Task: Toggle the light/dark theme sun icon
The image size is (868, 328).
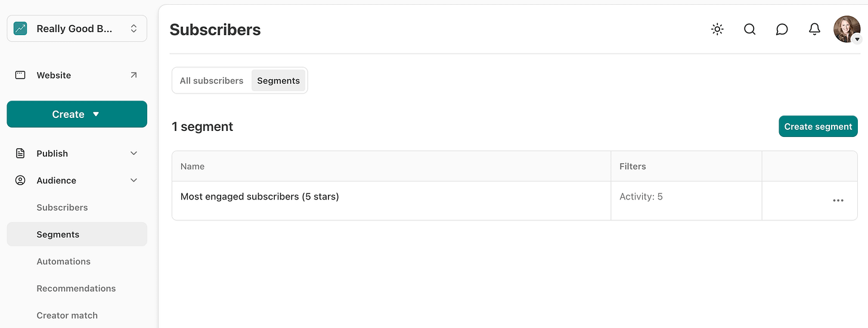Action: tap(717, 29)
